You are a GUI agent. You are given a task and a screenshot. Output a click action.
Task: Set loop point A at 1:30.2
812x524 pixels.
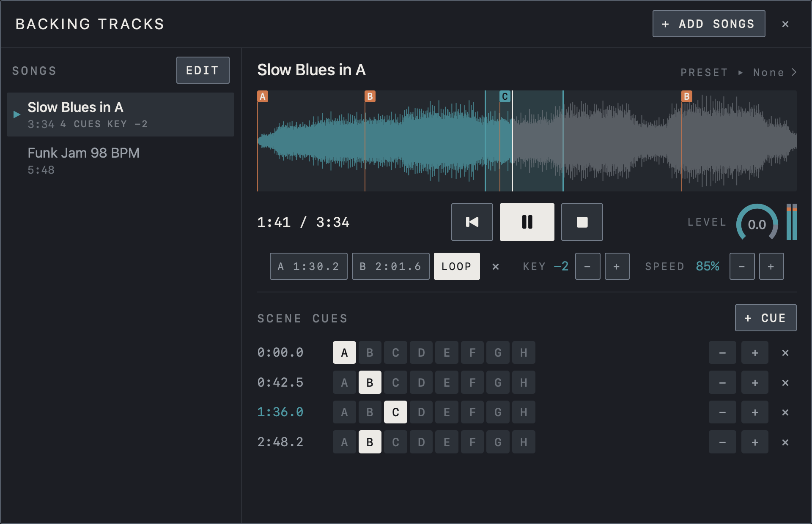click(x=309, y=266)
